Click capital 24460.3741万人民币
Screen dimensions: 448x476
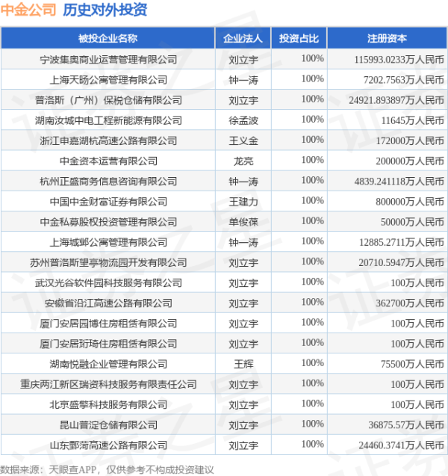click(x=402, y=446)
